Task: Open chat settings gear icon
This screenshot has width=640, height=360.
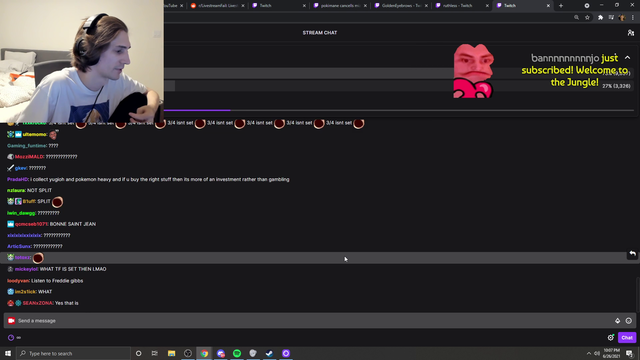Action: point(611,338)
